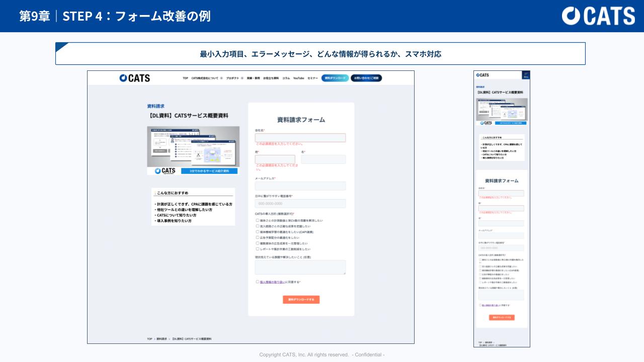
Task: Click the CATS logo in mobile site header
Action: tap(482, 75)
